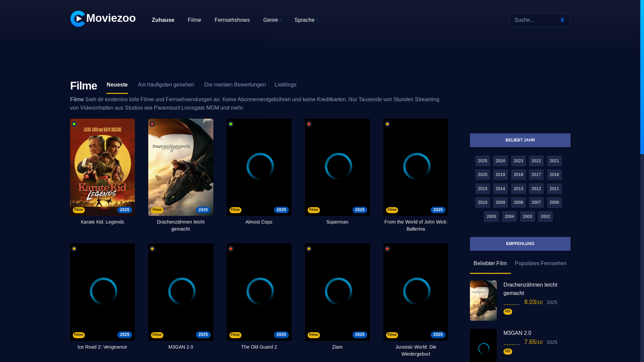The width and height of the screenshot is (644, 362).
Task: Filter by year 2003
Action: tap(527, 217)
